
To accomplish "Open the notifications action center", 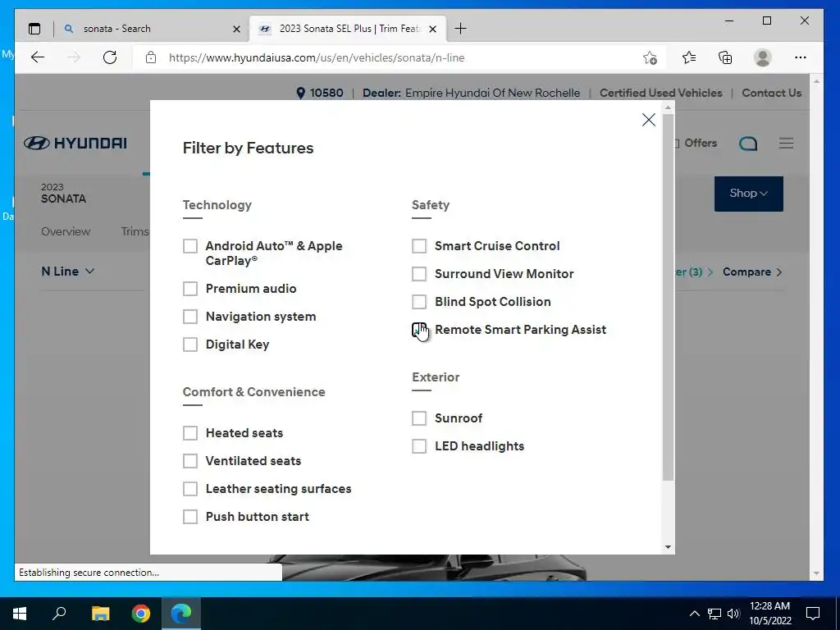I will point(813,614).
